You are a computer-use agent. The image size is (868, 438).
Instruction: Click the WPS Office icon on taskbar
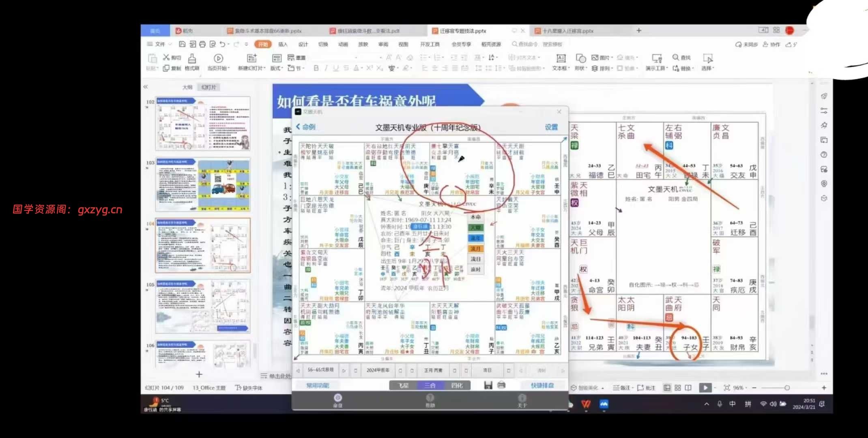(x=586, y=404)
